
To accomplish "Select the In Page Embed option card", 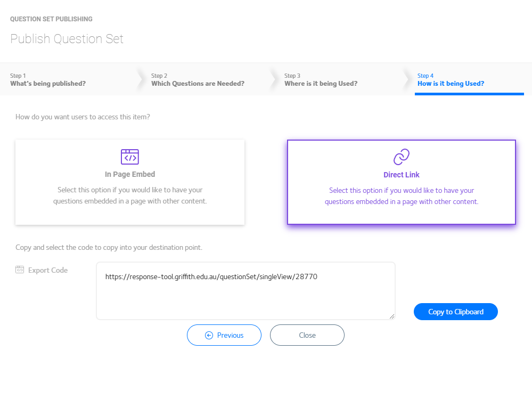I will [x=130, y=182].
